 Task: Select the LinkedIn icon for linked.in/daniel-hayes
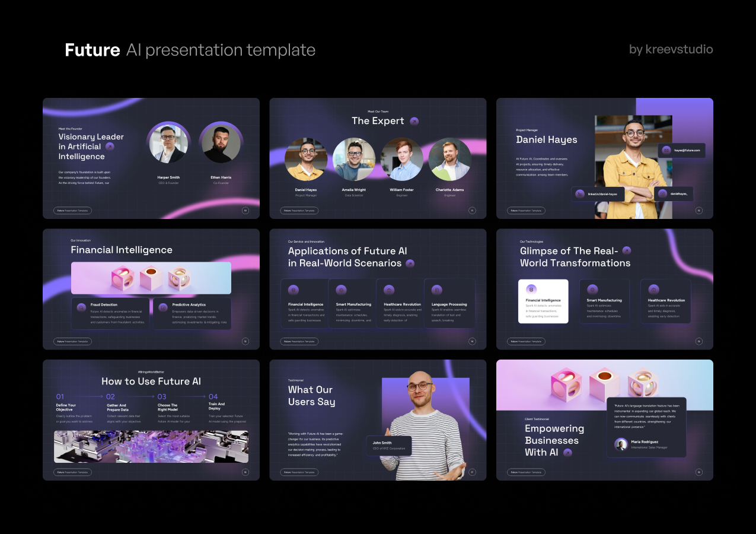coord(580,193)
